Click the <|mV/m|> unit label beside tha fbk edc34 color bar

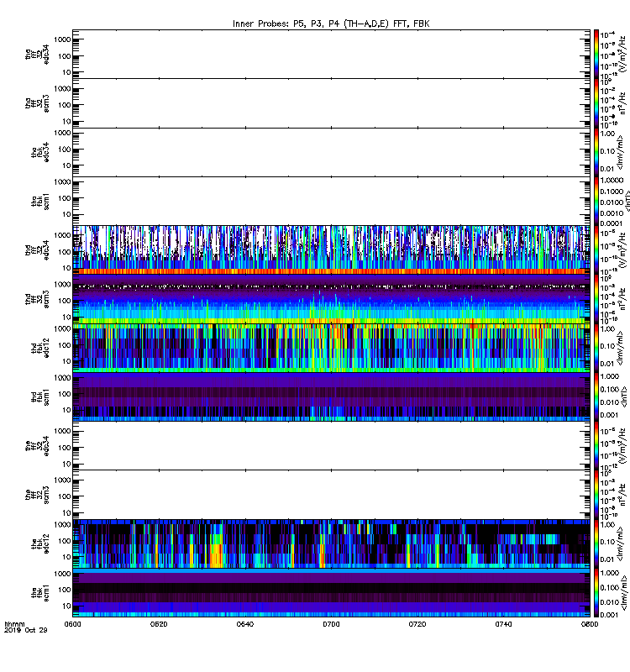620,152
